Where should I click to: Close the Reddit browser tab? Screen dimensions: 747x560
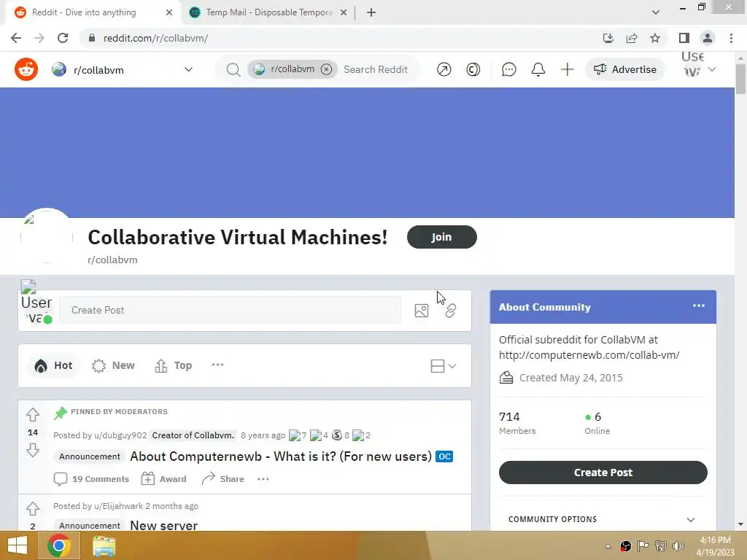(x=169, y=12)
